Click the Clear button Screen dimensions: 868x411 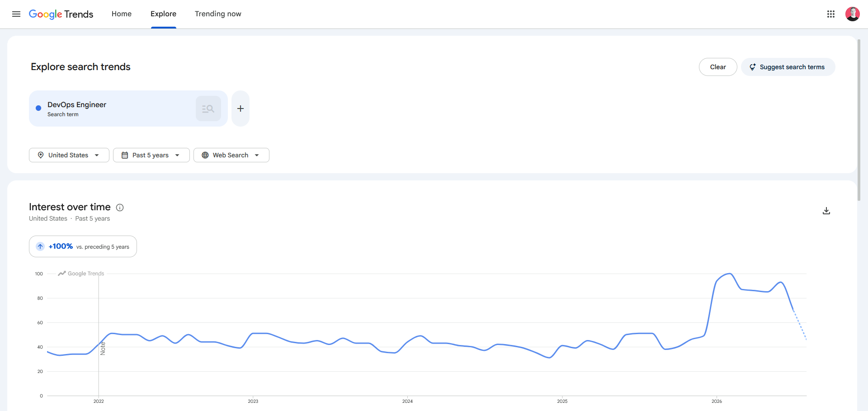[718, 67]
